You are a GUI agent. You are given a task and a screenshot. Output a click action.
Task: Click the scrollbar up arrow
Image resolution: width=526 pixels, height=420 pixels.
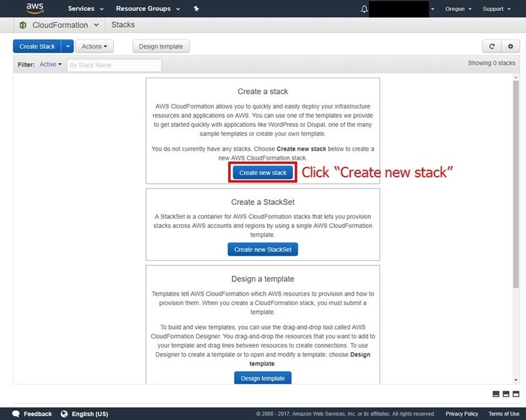(516, 78)
